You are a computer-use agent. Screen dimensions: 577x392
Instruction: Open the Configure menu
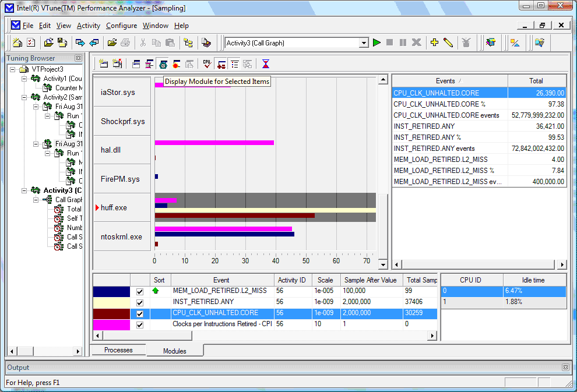click(x=121, y=26)
